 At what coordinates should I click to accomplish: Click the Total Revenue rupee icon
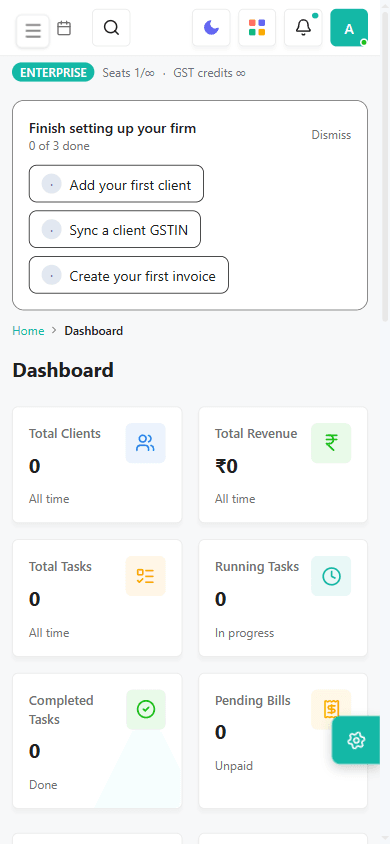331,443
